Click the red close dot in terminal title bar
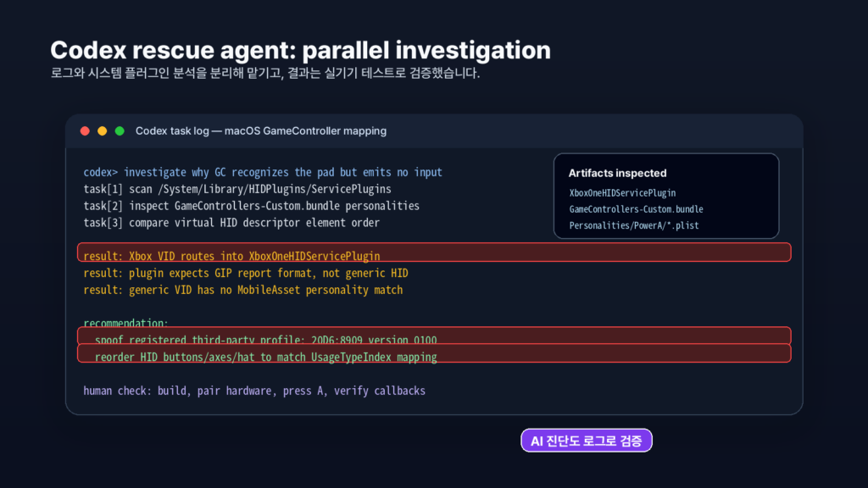The image size is (868, 488). click(85, 131)
